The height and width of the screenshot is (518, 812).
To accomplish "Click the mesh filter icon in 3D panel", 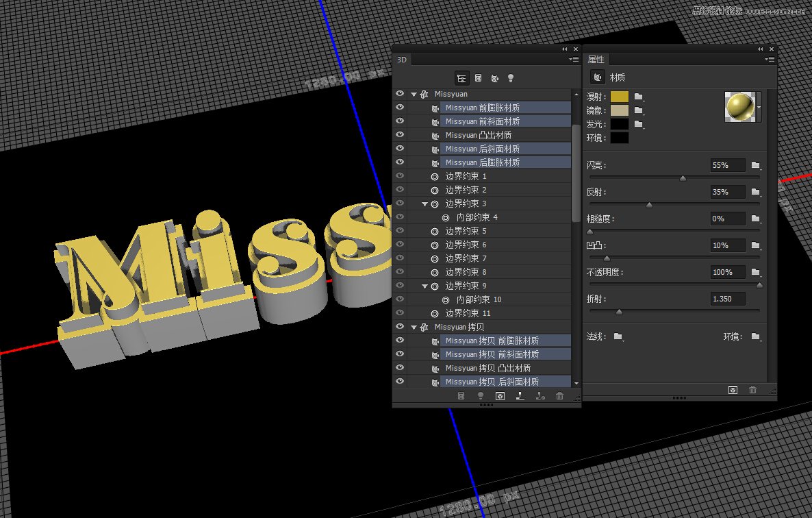I will tap(478, 77).
